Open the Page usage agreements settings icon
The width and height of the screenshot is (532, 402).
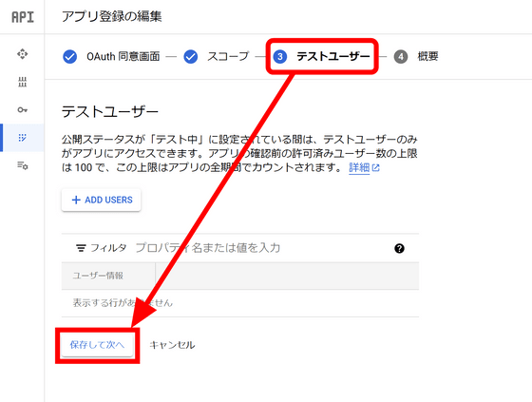[23, 165]
